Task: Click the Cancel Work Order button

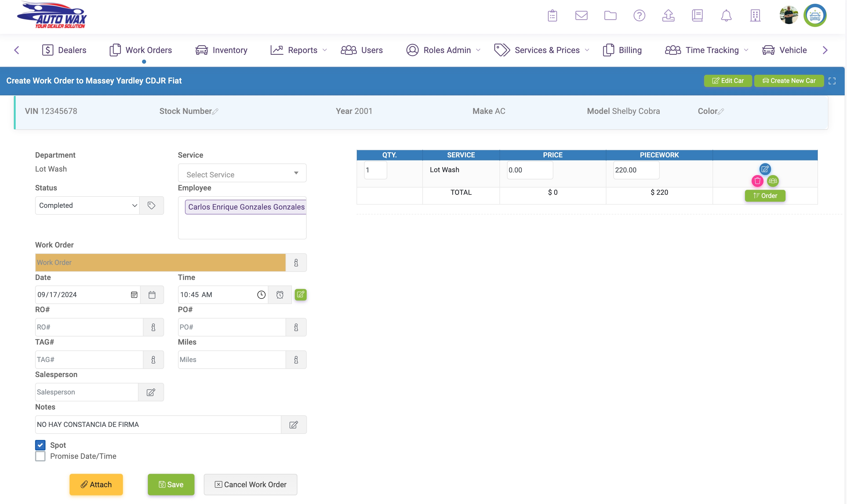Action: [x=250, y=484]
